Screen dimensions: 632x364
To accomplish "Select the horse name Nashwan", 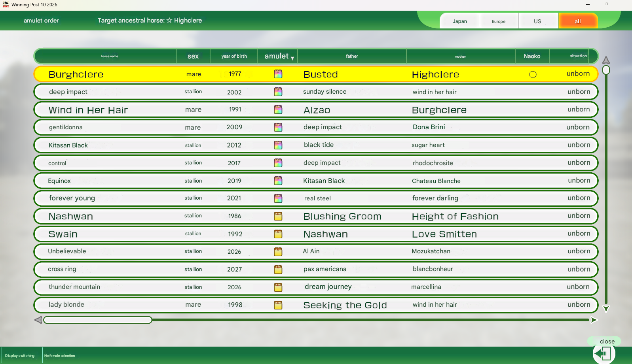I will click(71, 216).
